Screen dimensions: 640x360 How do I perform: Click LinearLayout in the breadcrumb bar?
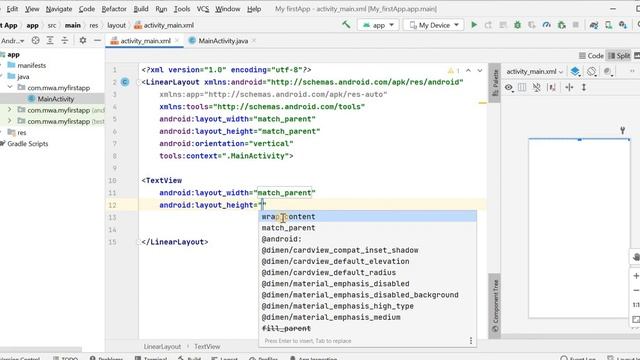162,346
